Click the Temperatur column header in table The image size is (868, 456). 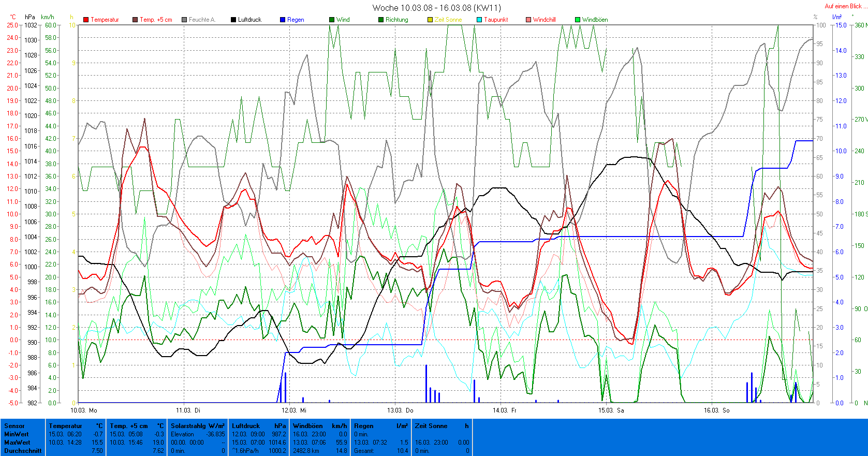[x=66, y=426]
